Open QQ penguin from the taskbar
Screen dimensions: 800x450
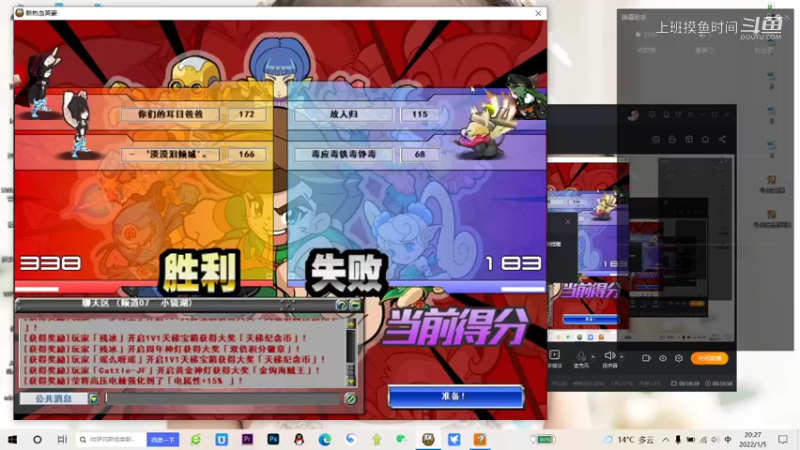[x=299, y=439]
